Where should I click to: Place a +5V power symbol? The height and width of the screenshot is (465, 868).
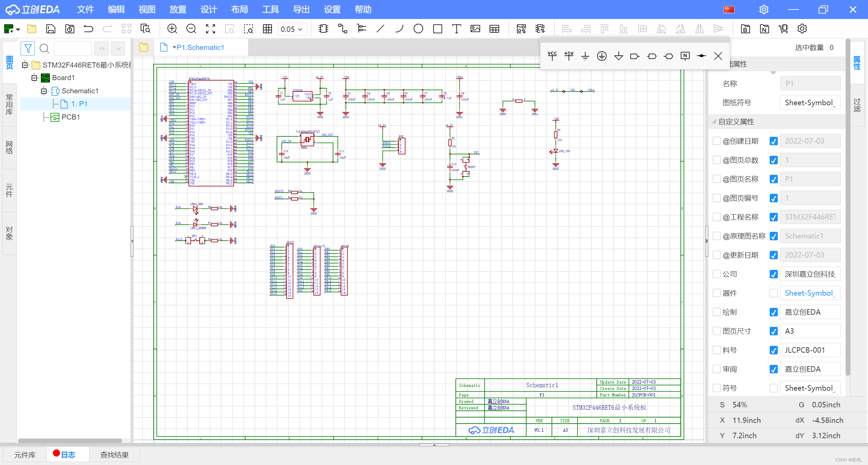[x=569, y=56]
